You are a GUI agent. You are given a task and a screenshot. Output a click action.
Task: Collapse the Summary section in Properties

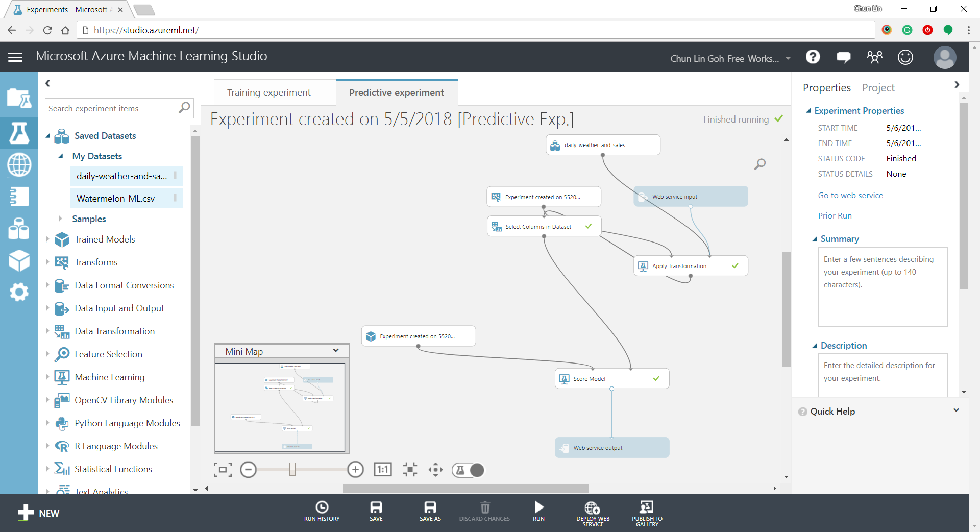click(815, 239)
